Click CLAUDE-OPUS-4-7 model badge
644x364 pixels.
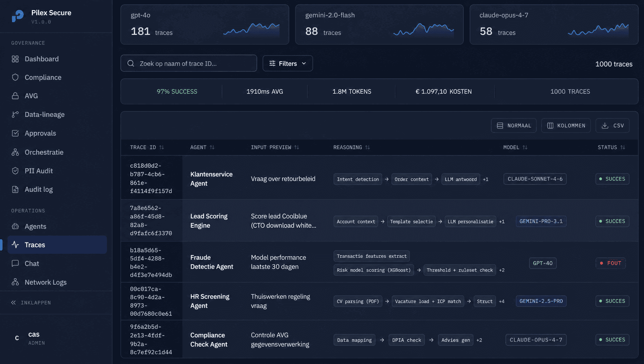pos(536,340)
